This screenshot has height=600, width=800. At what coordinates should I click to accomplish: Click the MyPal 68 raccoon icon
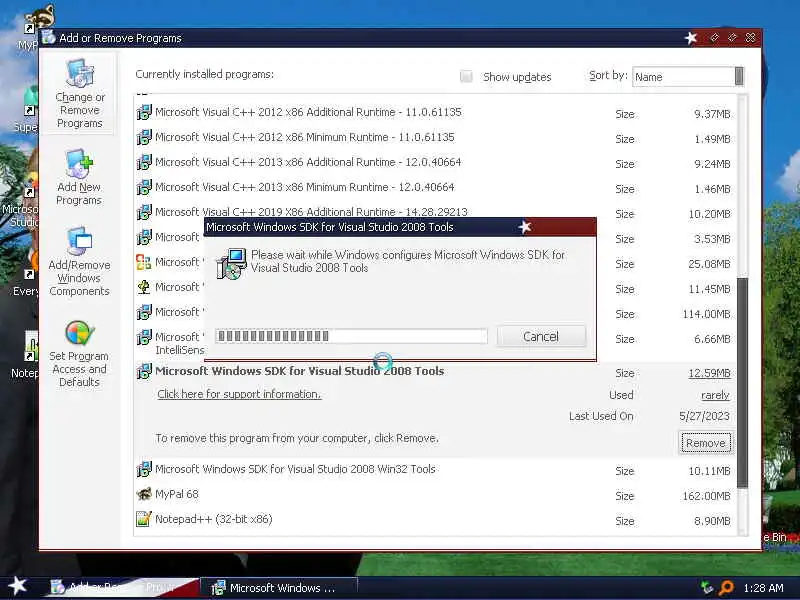(x=144, y=494)
